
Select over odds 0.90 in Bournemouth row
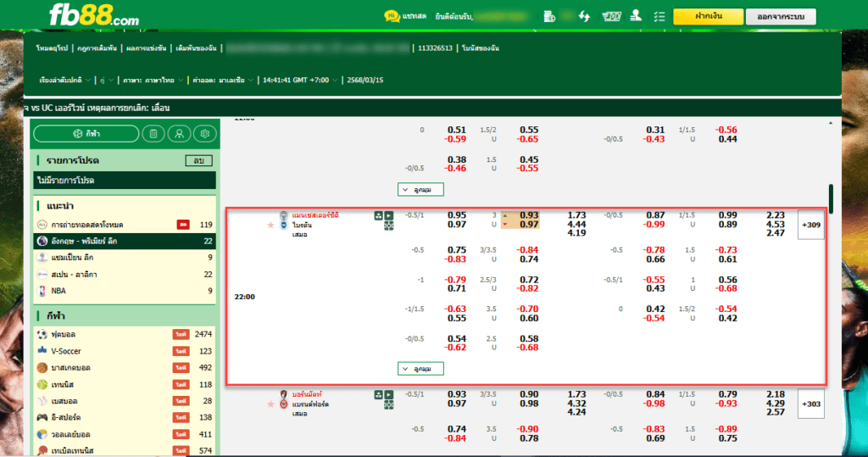point(529,394)
